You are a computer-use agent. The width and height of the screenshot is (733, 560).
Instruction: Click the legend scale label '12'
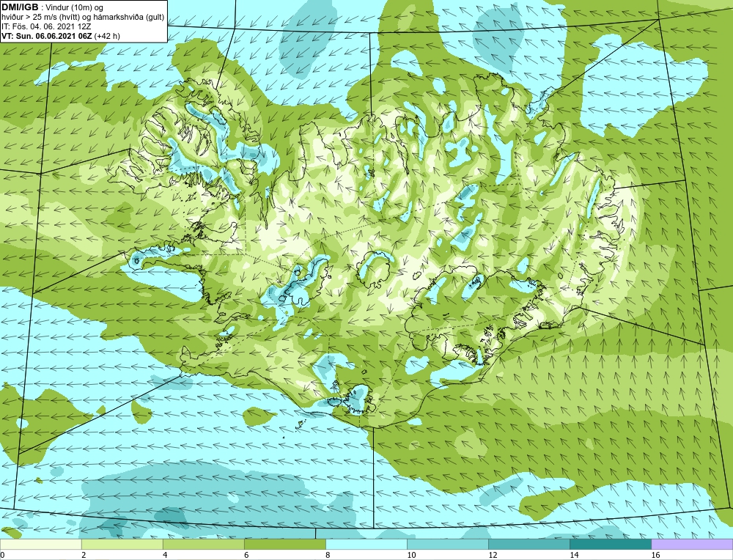coord(493,556)
